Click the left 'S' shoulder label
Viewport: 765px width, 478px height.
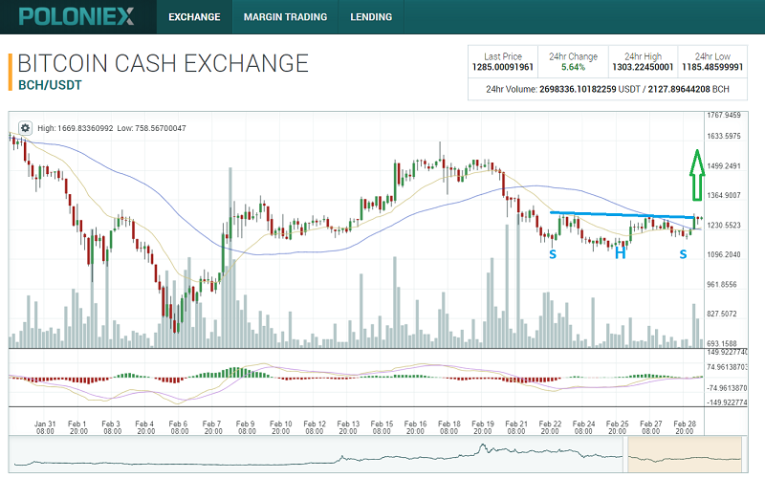coord(552,254)
